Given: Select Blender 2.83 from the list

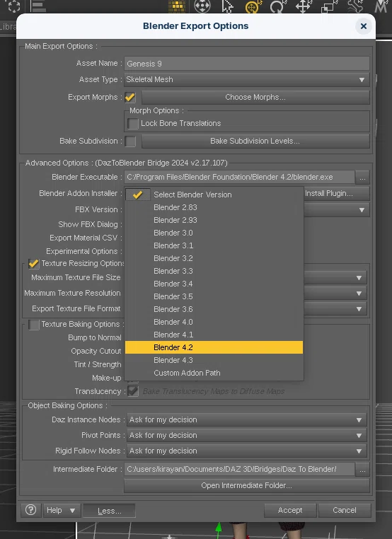Looking at the screenshot, I should tap(214, 207).
